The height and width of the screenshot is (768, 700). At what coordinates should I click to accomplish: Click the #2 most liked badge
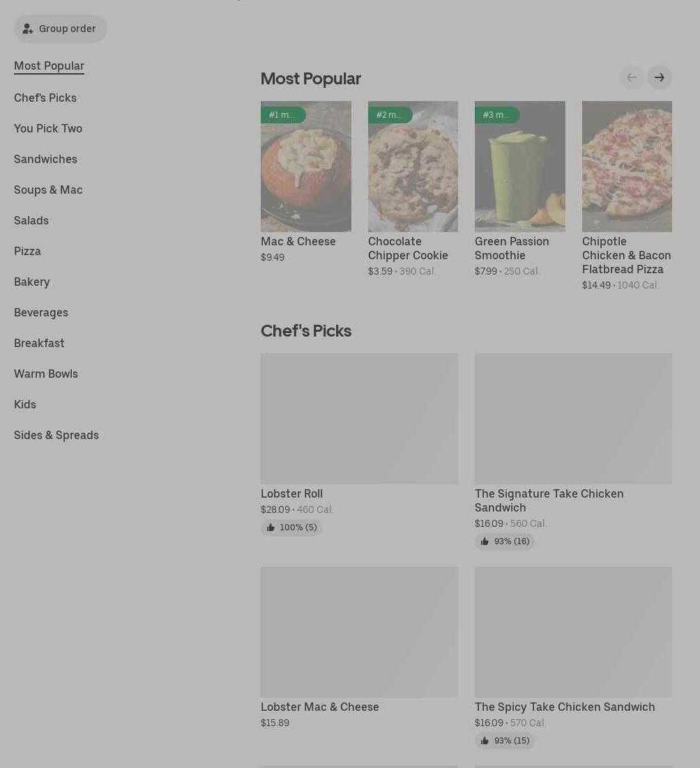tap(389, 115)
